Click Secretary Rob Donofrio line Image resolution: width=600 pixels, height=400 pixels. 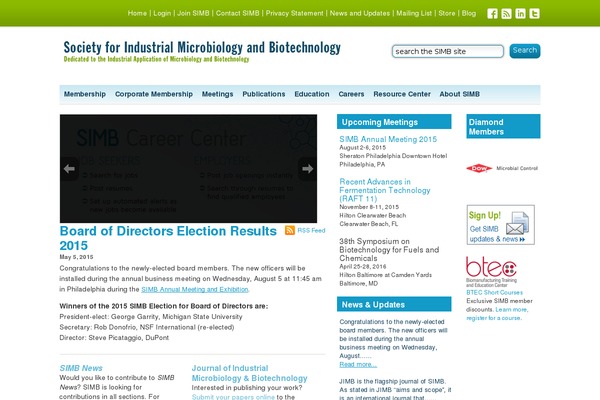[x=147, y=327]
